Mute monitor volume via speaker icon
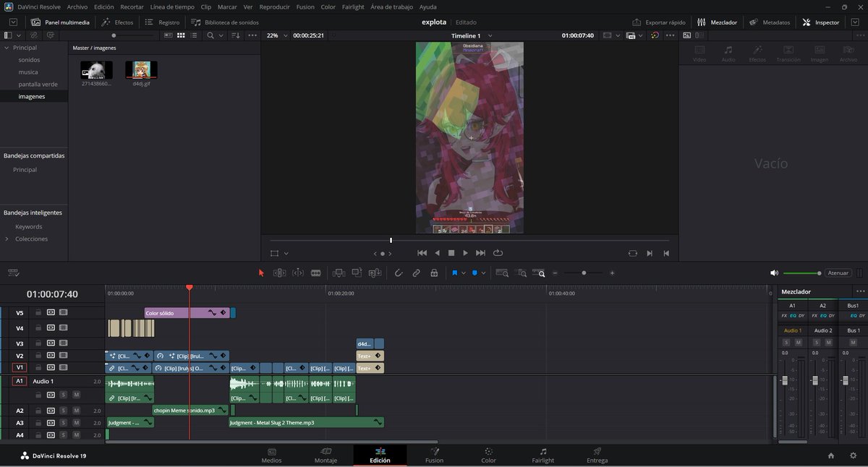 tap(774, 273)
